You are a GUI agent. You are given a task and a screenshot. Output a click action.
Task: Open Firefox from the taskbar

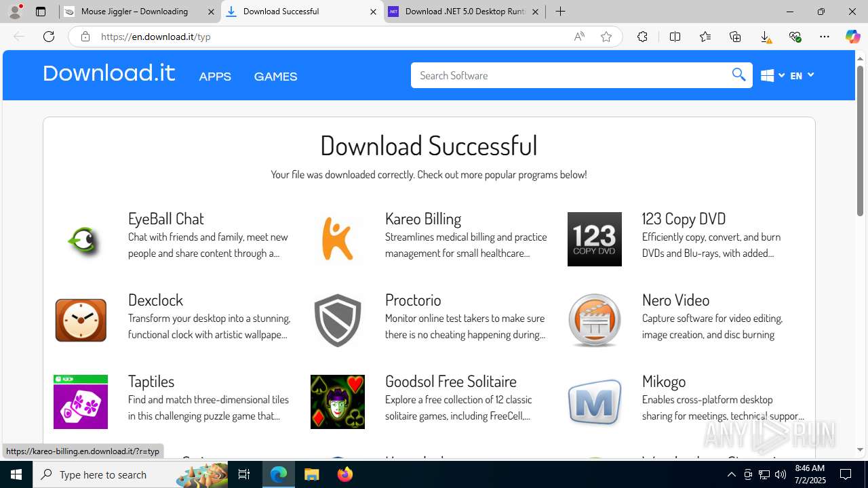coord(345,474)
